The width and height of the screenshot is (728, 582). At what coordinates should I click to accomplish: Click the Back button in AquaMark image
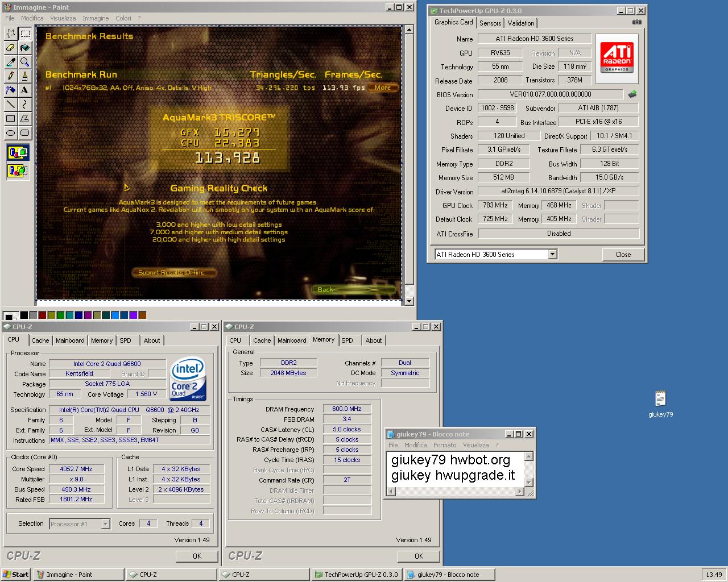coord(354,290)
